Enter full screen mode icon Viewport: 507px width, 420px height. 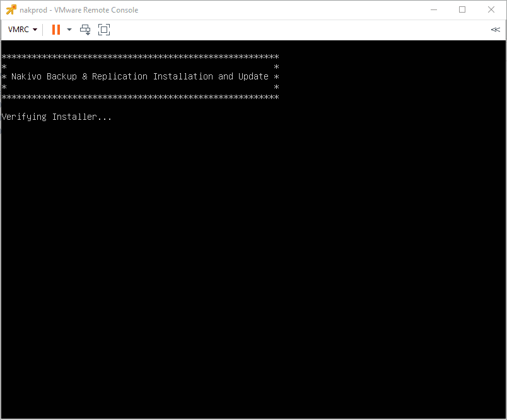tap(104, 30)
